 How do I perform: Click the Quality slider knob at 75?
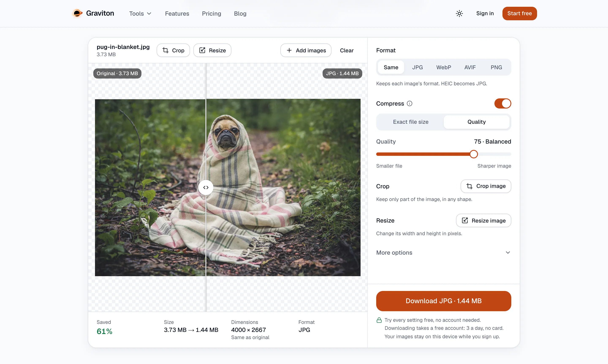473,154
